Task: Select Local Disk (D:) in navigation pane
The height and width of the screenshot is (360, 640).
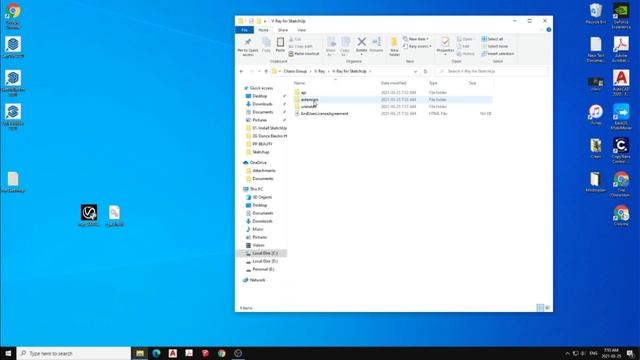Action: pyautogui.click(x=261, y=261)
